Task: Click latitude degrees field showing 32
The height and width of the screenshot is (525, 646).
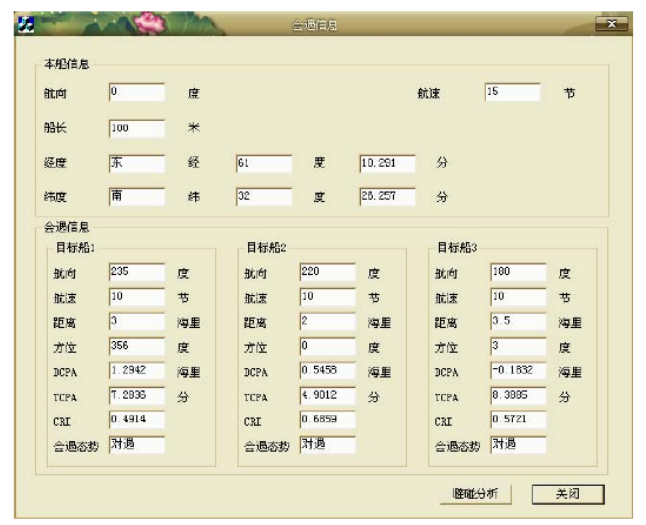Action: coord(264,196)
